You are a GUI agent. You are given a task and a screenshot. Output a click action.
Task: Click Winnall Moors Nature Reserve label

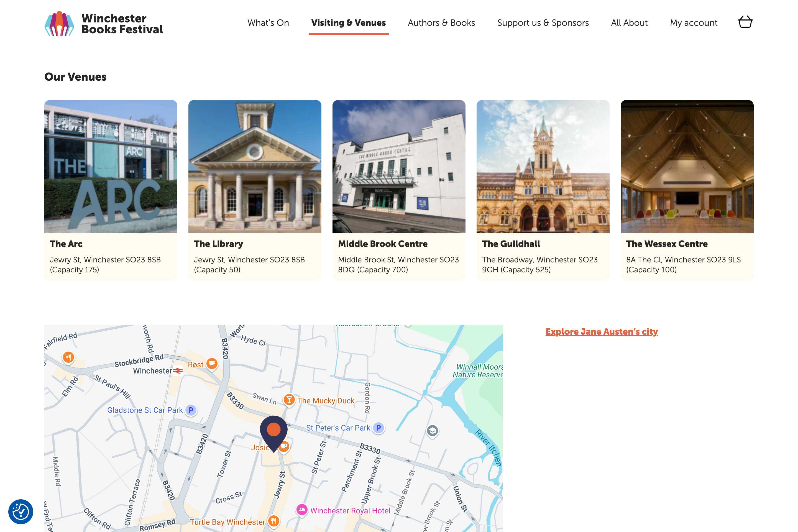point(478,370)
